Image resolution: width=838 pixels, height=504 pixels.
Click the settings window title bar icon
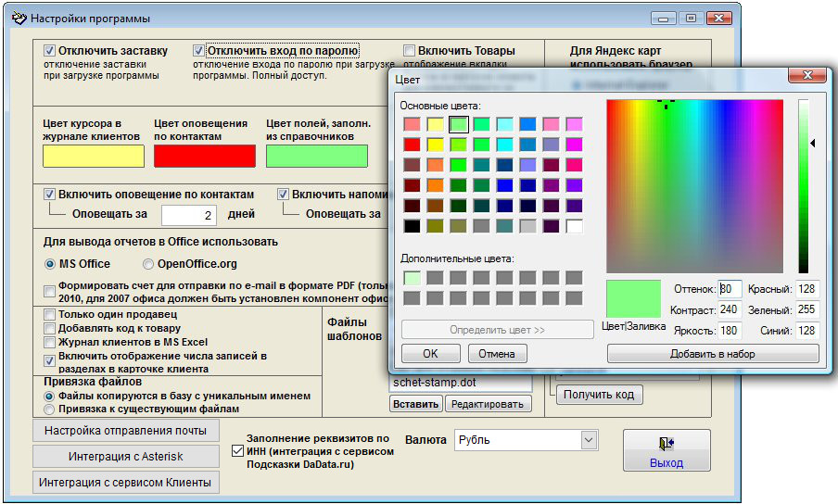click(19, 18)
